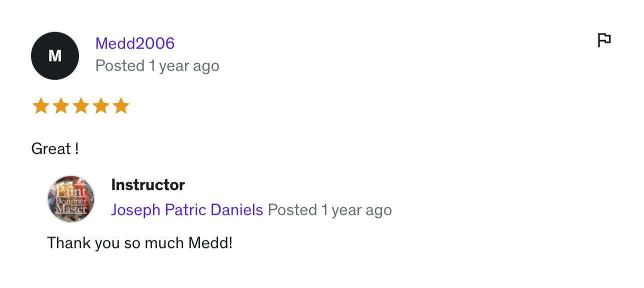The image size is (644, 288).
Task: Open the Joseph Patric Daniels profile link
Action: [187, 210]
